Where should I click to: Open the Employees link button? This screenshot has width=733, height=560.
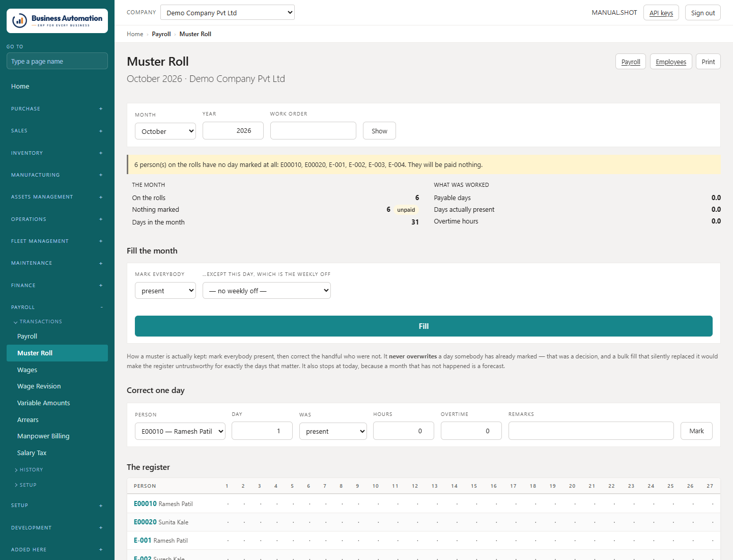(671, 62)
